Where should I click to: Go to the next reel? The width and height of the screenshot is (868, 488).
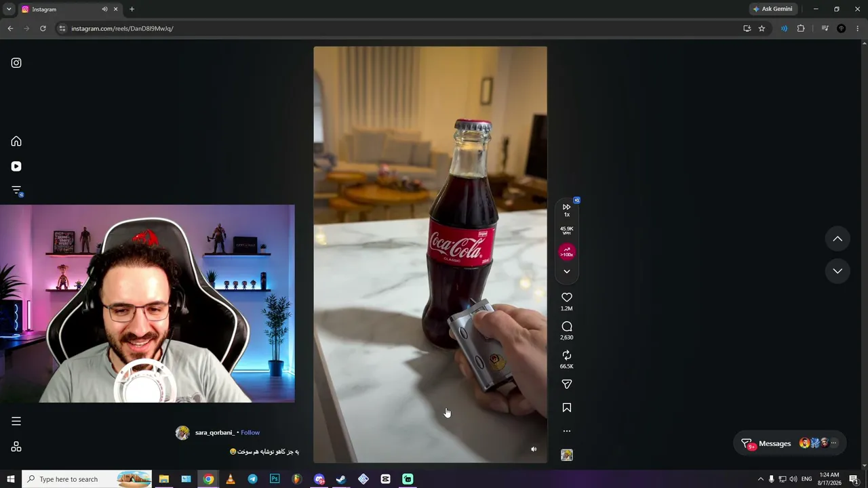(x=837, y=270)
